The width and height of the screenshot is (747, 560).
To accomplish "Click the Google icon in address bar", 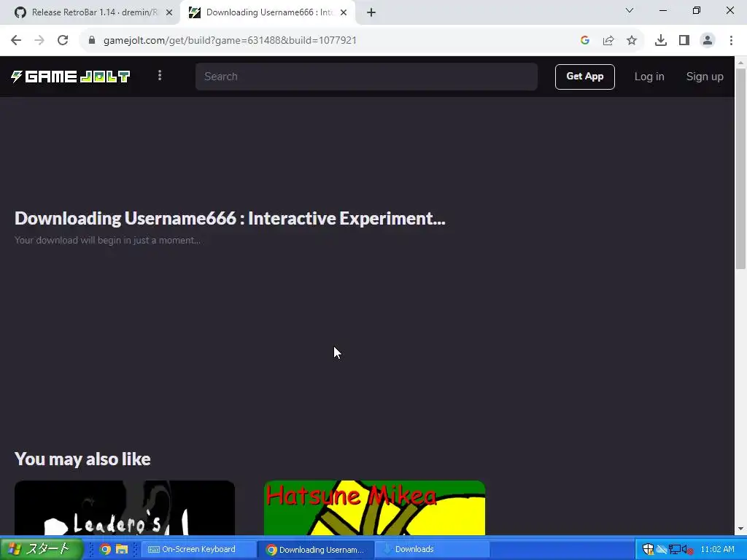I will click(585, 40).
